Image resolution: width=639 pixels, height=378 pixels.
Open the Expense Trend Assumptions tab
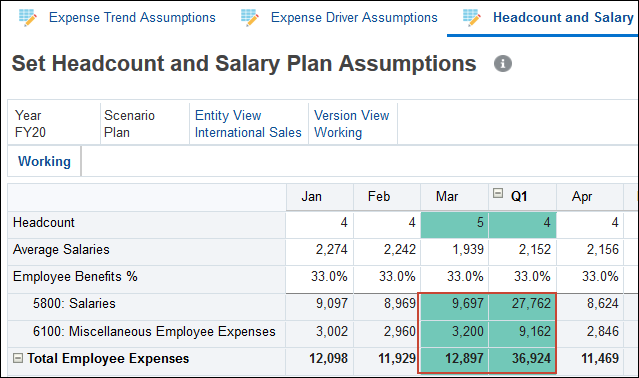(x=132, y=18)
